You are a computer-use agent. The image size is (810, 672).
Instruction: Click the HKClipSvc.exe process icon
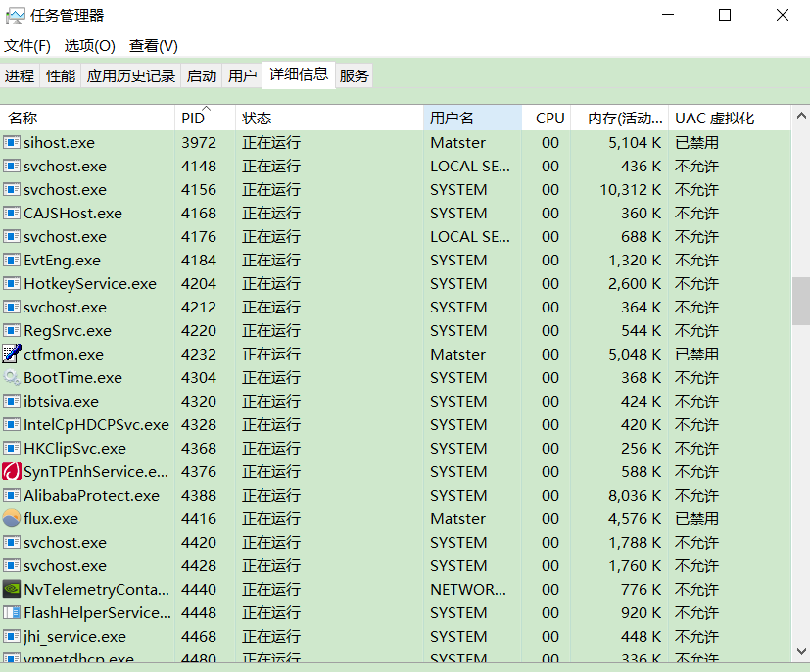coord(12,448)
